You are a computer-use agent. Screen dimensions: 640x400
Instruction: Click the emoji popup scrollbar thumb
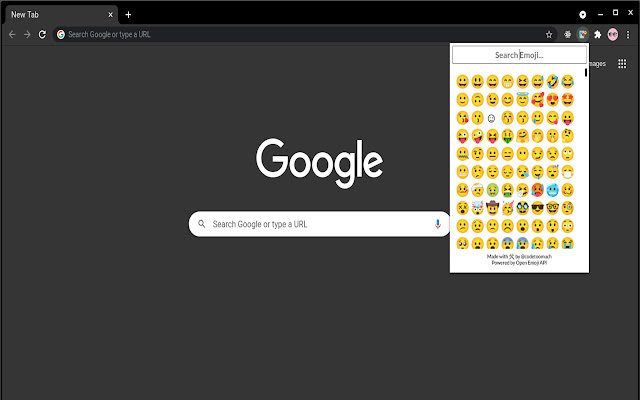(x=586, y=73)
